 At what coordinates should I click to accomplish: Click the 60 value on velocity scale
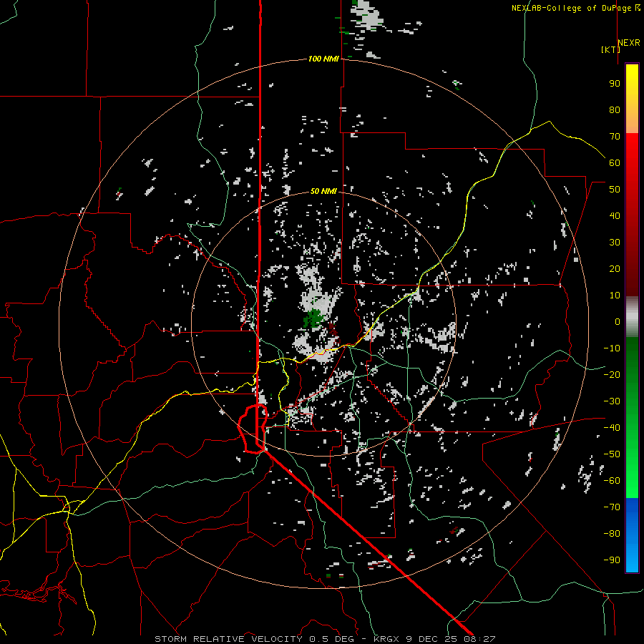point(615,163)
